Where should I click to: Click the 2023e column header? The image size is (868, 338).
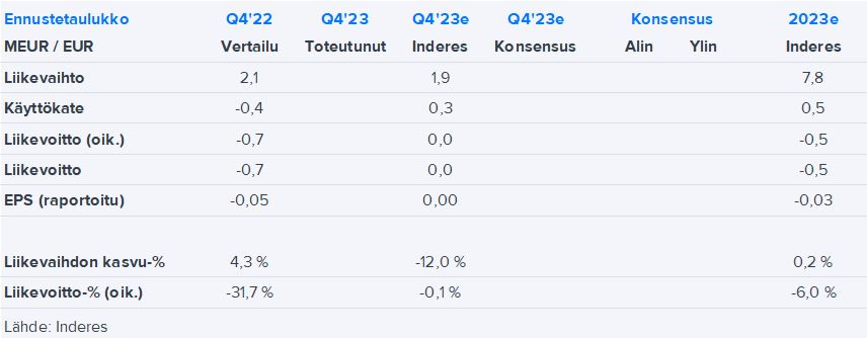click(813, 19)
